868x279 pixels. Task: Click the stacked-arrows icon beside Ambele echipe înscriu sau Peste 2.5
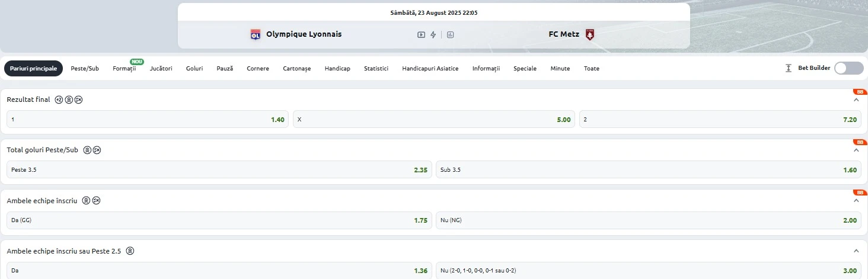[130, 251]
